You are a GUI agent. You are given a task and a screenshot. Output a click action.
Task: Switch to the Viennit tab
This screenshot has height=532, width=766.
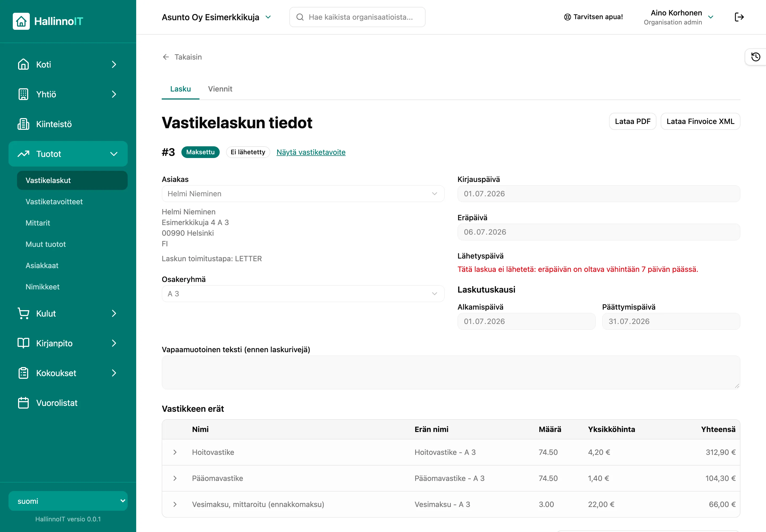[x=220, y=89]
